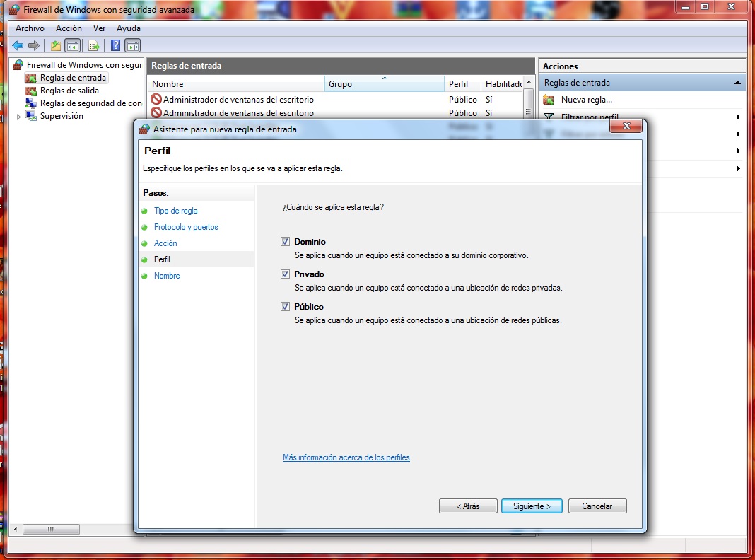Click the Cancelar button
Viewport: 755px width, 560px height.
[x=597, y=506]
